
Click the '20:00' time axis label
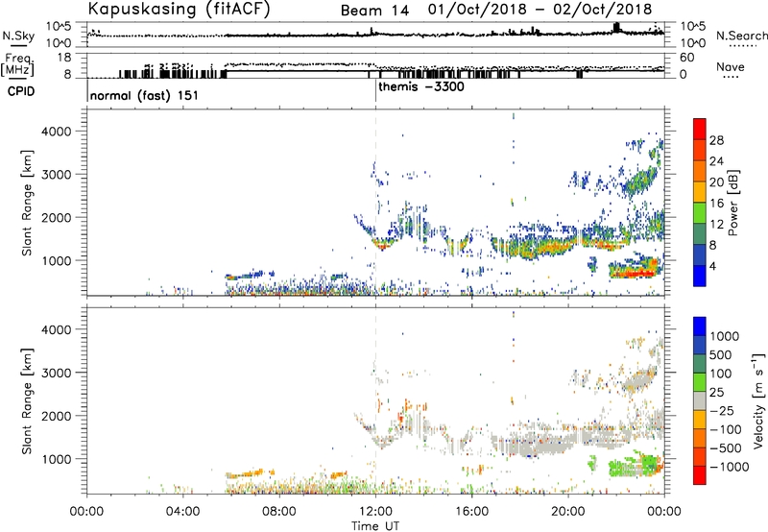568,512
